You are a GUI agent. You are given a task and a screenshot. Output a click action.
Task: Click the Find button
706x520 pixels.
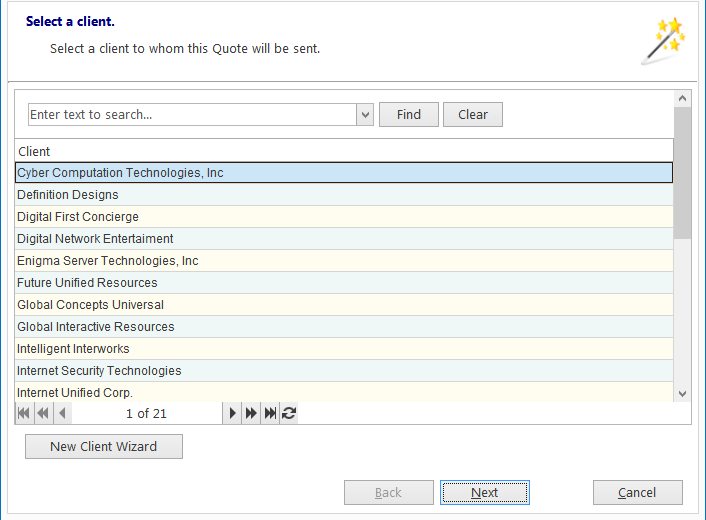point(409,115)
